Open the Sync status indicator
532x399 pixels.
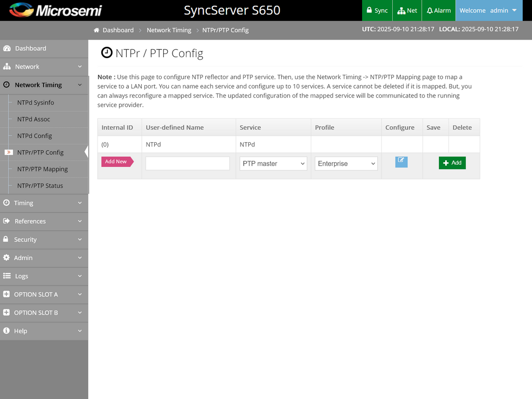click(377, 10)
